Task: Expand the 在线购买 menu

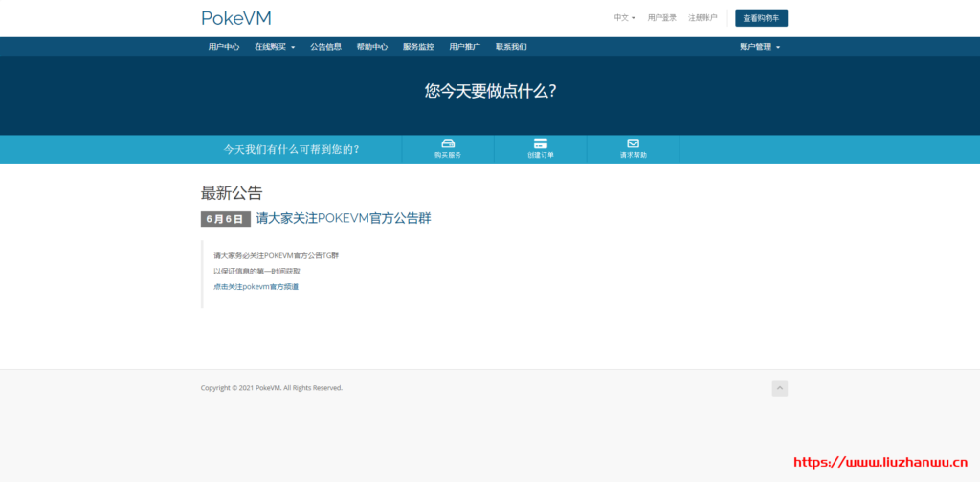Action: coord(275,47)
